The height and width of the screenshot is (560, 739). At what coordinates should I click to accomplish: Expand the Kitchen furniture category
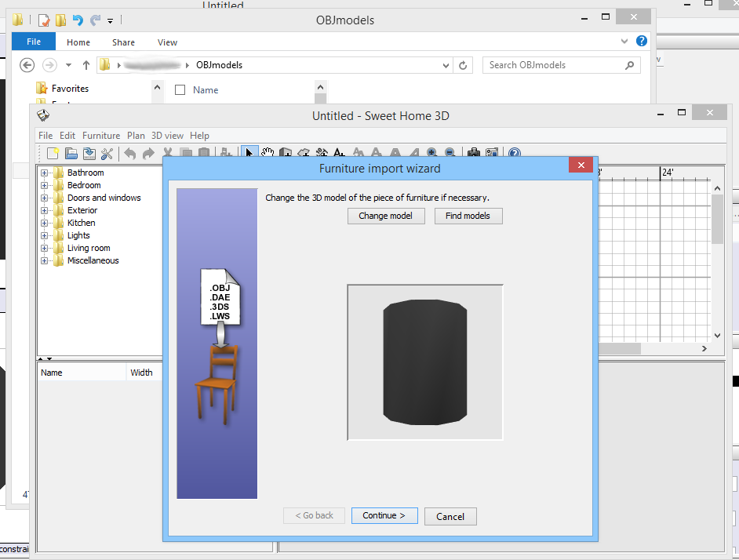45,223
